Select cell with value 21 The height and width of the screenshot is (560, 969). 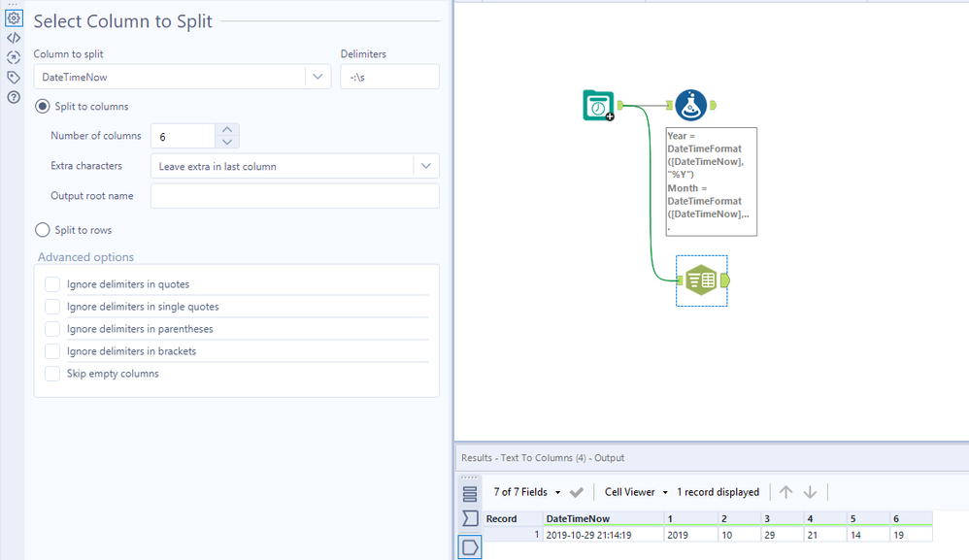(825, 535)
